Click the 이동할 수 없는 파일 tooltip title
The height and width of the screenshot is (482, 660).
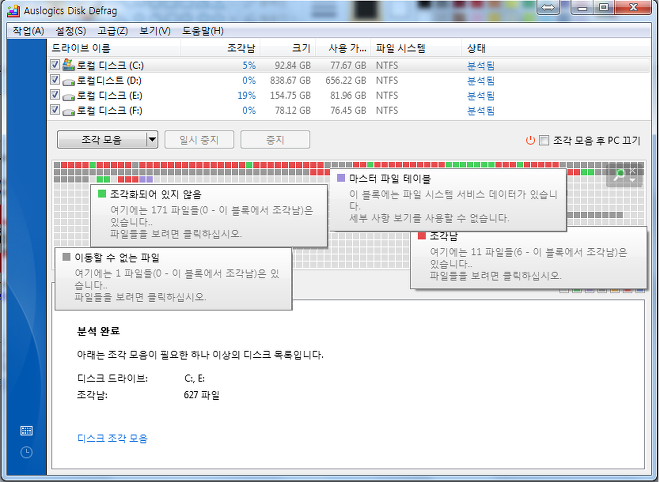click(117, 257)
